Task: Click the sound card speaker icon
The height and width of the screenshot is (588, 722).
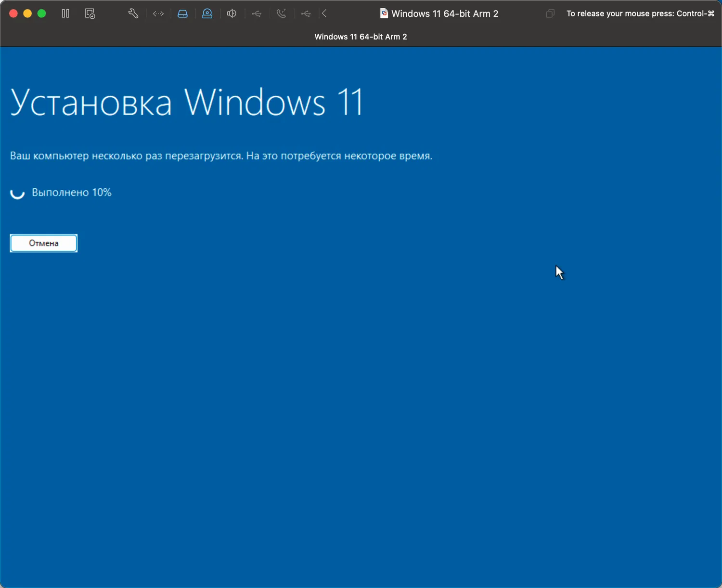Action: [232, 13]
